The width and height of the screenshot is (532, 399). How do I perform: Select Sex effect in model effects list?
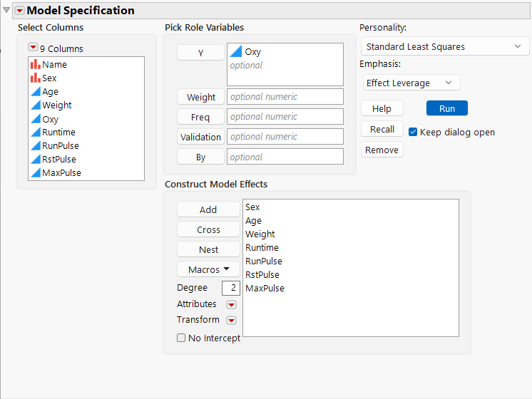point(351,207)
